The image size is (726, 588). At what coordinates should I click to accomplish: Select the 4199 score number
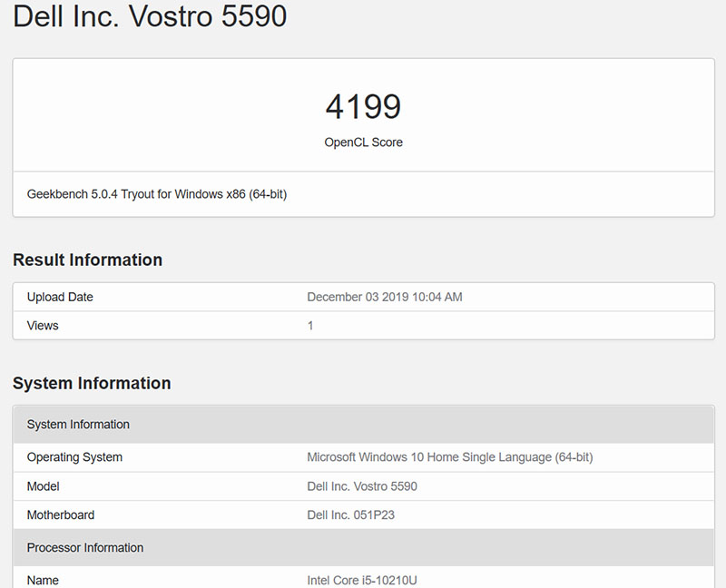pyautogui.click(x=363, y=107)
